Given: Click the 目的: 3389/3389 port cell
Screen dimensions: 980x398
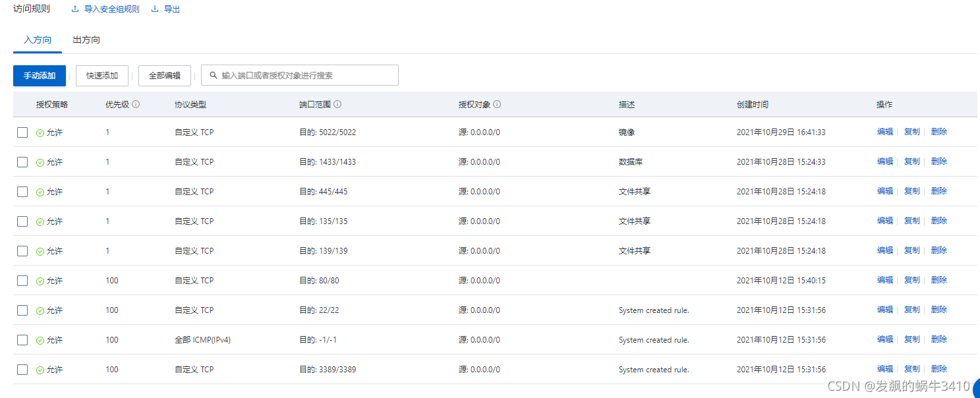Looking at the screenshot, I should pyautogui.click(x=328, y=370).
